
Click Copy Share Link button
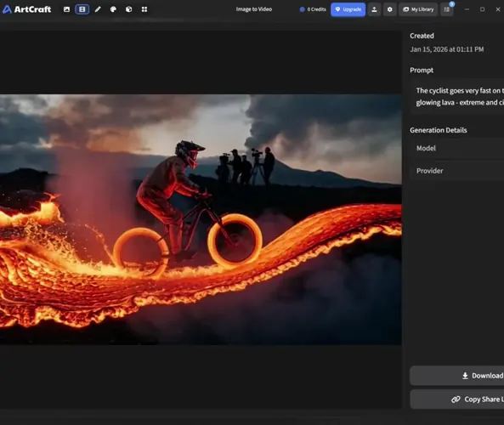click(x=456, y=399)
